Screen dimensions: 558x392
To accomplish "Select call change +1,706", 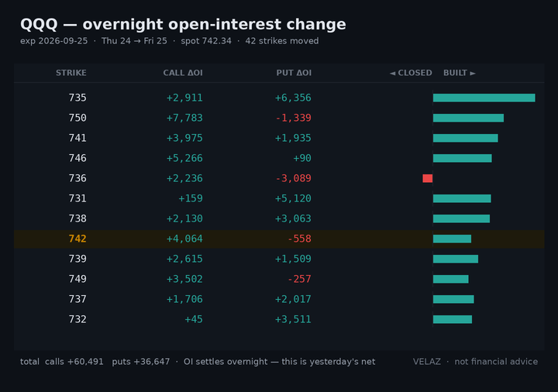I will [184, 299].
